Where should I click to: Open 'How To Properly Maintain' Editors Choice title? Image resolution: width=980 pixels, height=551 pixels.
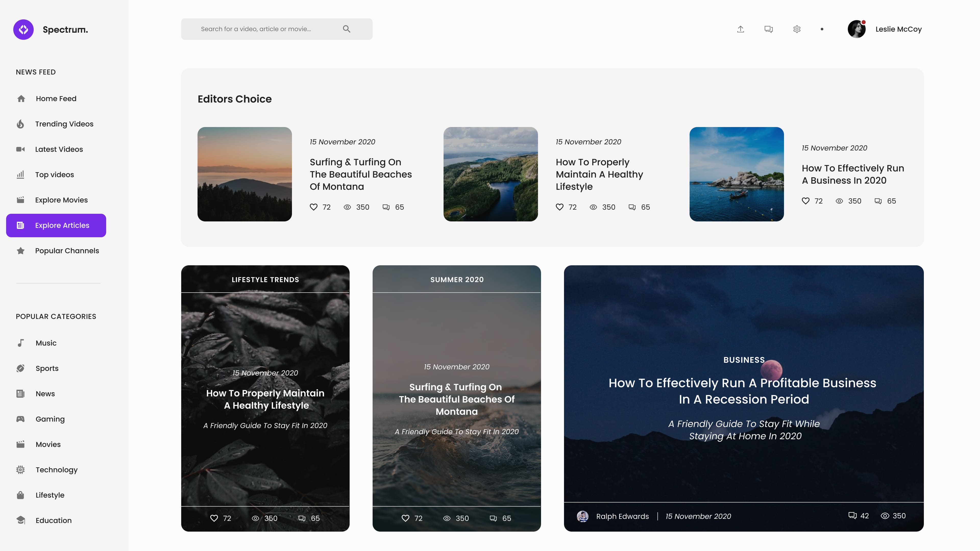coord(599,174)
